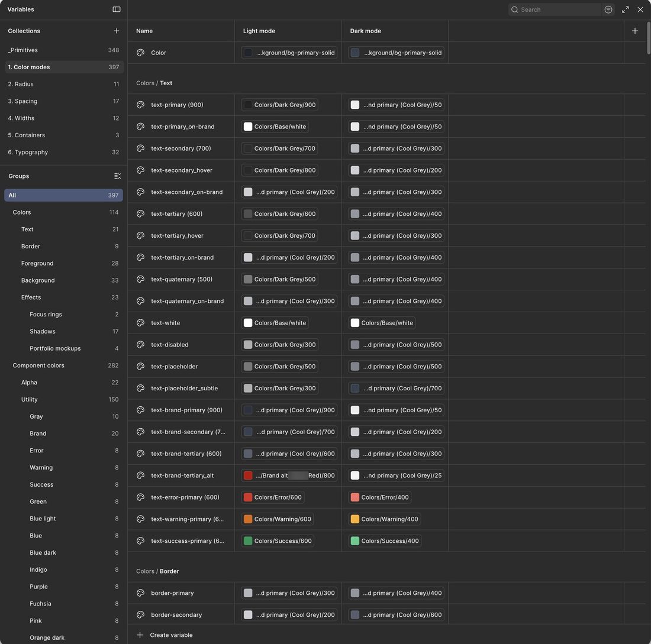Select the Focus rings group
The height and width of the screenshot is (644, 651).
63,314
